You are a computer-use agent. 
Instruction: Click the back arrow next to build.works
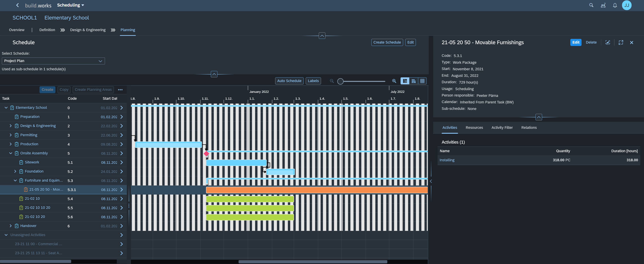(17, 5)
